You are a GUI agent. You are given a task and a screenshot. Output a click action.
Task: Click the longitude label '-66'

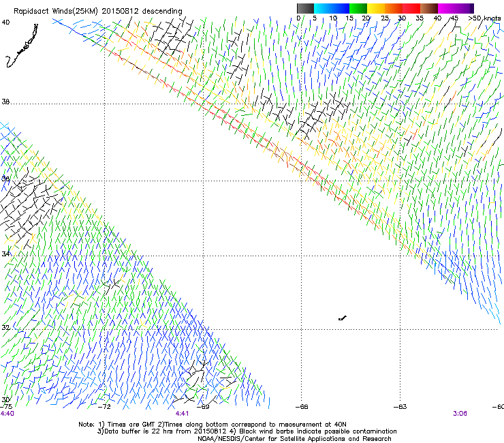tap(302, 407)
